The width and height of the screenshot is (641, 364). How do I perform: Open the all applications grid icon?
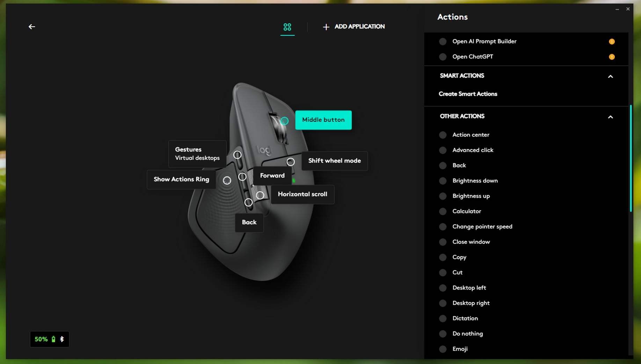click(287, 27)
